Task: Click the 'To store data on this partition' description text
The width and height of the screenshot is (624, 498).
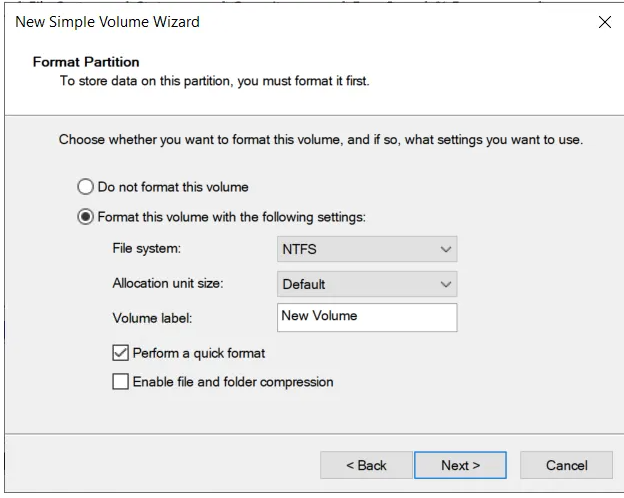Action: tap(214, 81)
